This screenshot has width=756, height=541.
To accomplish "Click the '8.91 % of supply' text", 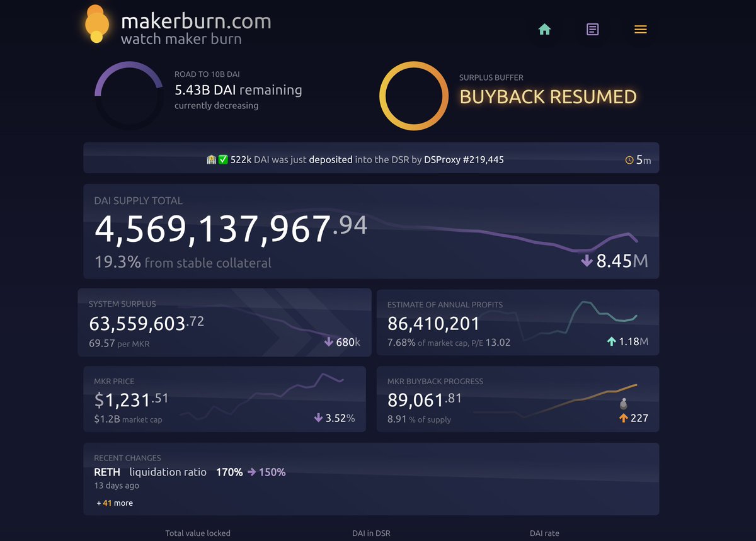I will coord(419,419).
